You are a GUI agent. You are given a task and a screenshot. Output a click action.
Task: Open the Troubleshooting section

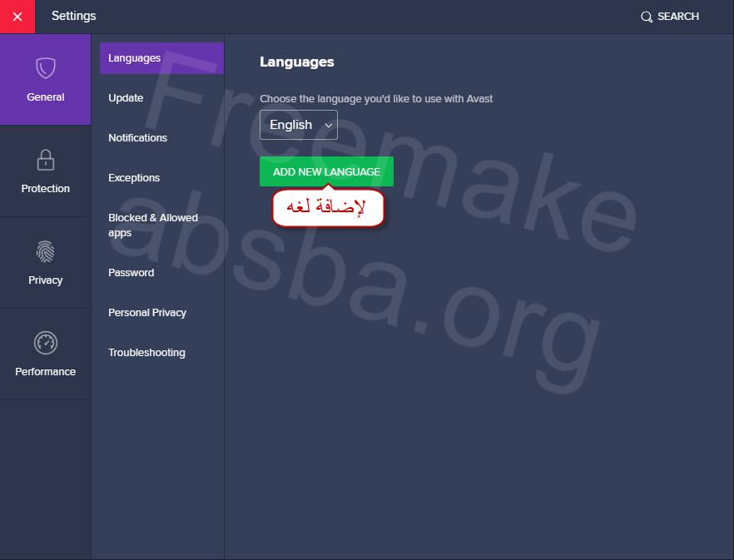[x=147, y=353]
